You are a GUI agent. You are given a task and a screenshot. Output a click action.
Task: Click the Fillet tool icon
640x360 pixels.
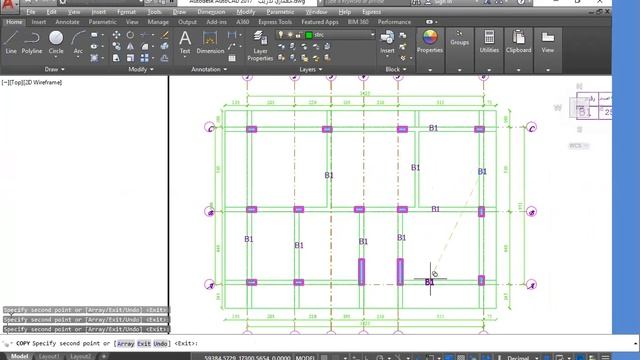coord(144,46)
